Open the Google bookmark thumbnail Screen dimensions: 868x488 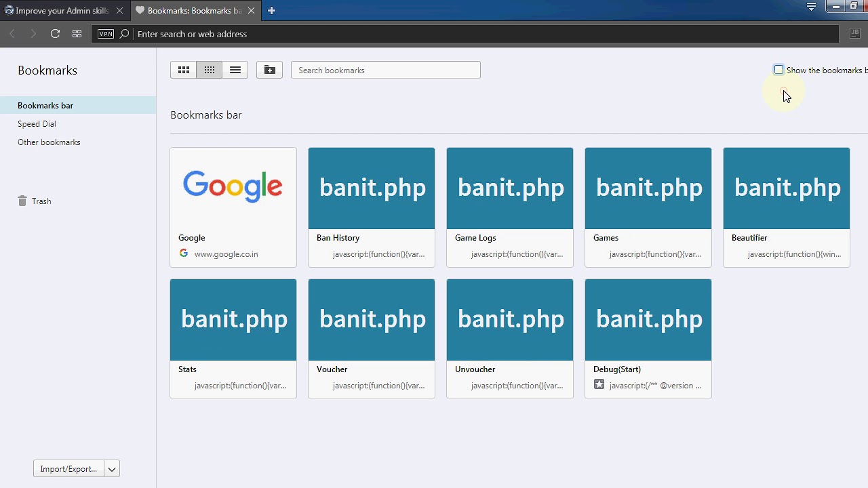point(233,188)
